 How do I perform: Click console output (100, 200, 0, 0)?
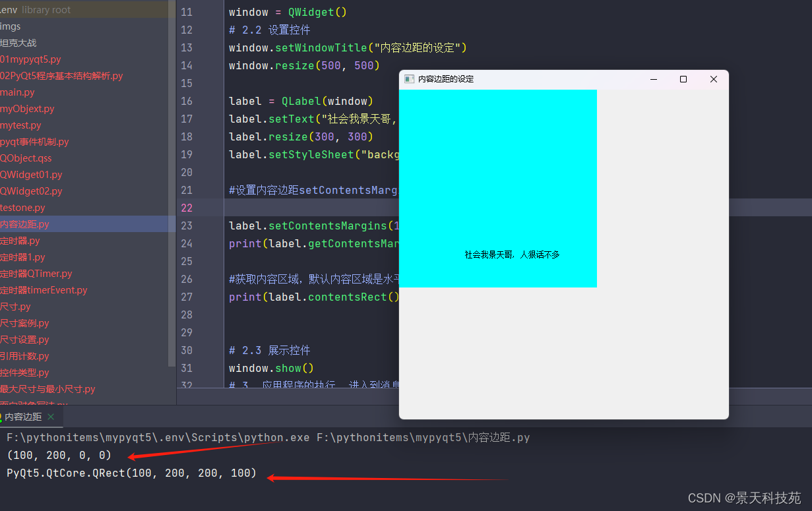tap(59, 456)
